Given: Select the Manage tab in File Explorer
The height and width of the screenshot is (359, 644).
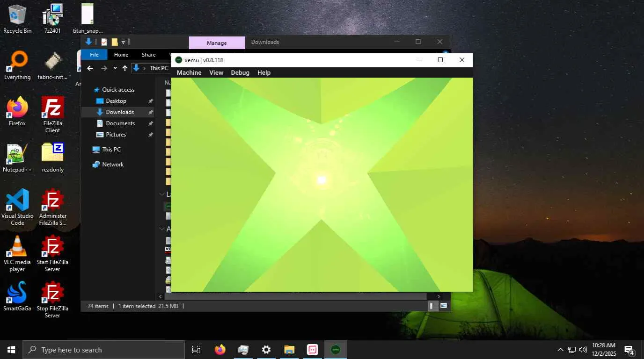Looking at the screenshot, I should tap(217, 43).
